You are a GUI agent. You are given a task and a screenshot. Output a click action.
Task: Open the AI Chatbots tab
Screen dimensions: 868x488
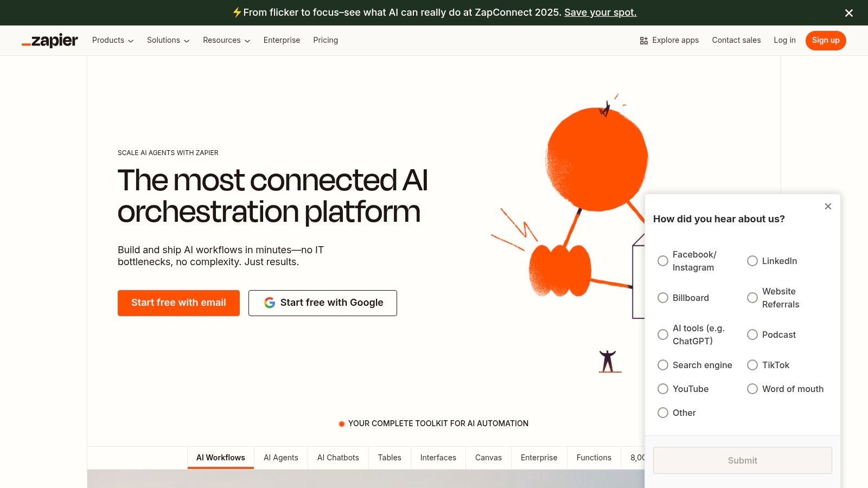point(337,458)
